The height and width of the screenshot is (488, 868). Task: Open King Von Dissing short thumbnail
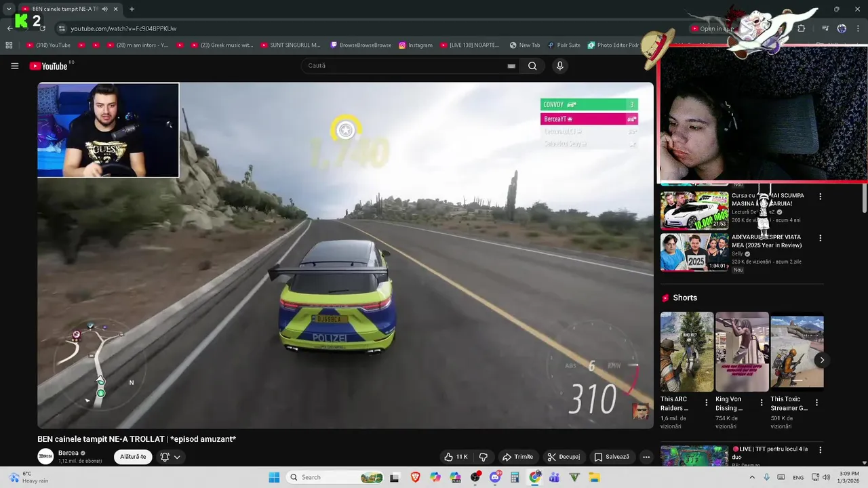coord(742,352)
